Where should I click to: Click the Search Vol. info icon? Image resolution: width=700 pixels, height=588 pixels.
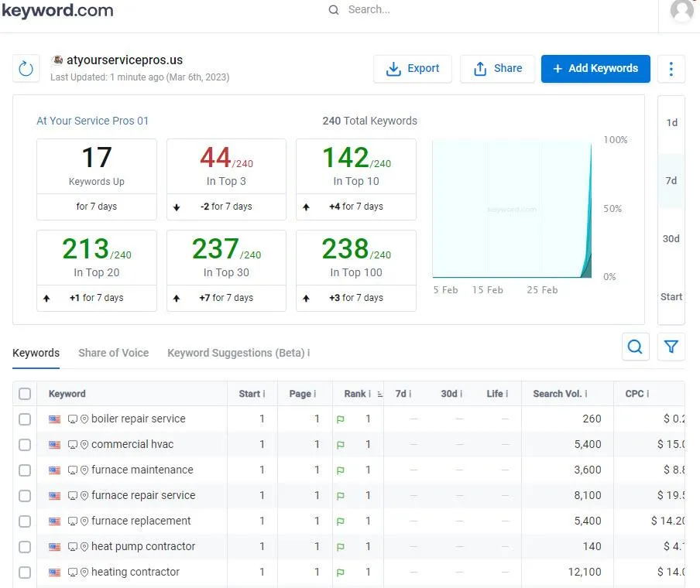point(585,394)
